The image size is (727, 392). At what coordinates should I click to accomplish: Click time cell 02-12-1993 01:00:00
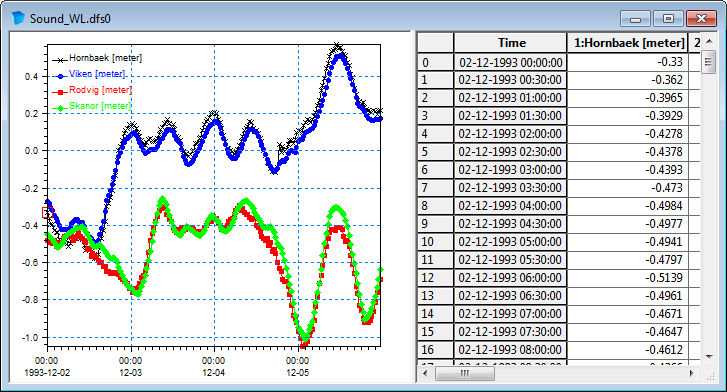coord(510,98)
